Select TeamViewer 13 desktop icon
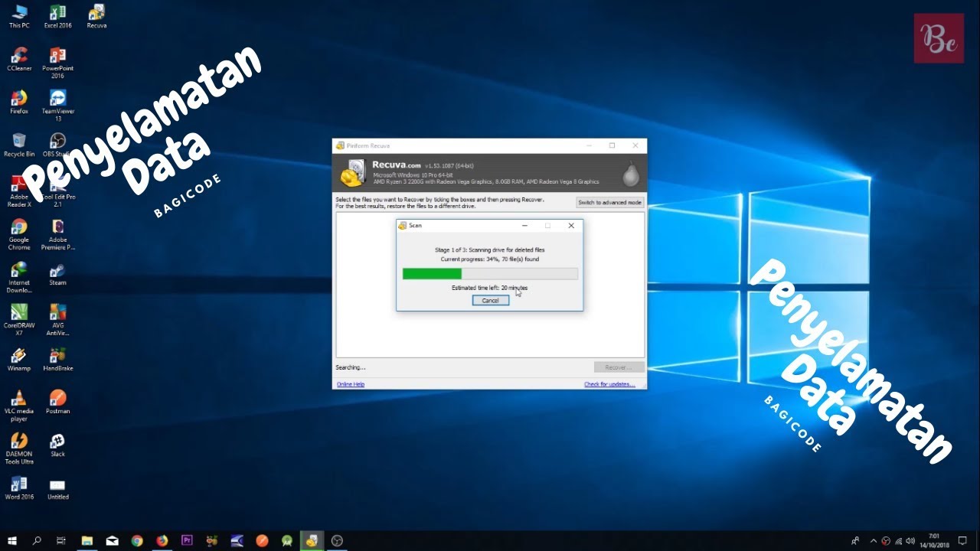 [57, 106]
